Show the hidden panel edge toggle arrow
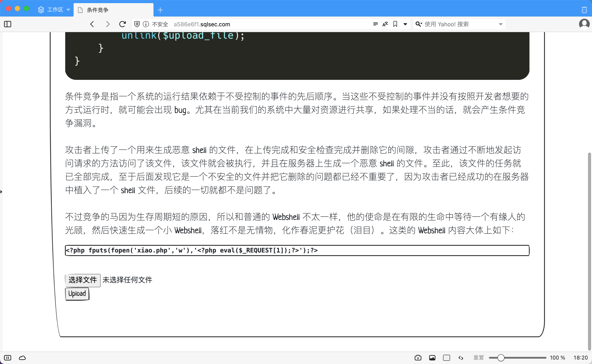The image size is (592, 364). pos(1,192)
